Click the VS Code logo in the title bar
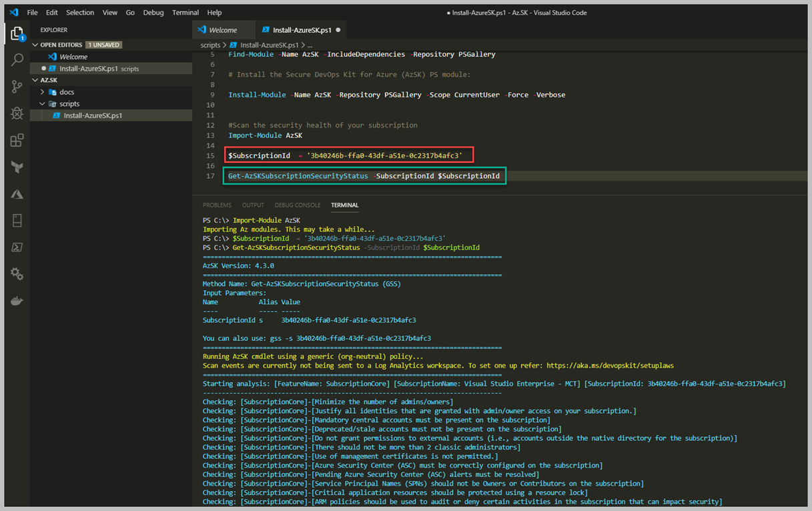This screenshot has width=812, height=511. (x=13, y=13)
